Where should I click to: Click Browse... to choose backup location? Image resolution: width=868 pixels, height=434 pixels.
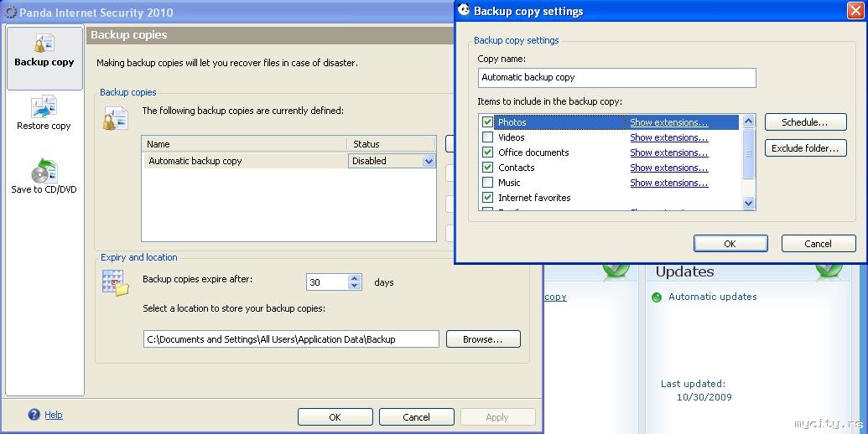tap(483, 339)
